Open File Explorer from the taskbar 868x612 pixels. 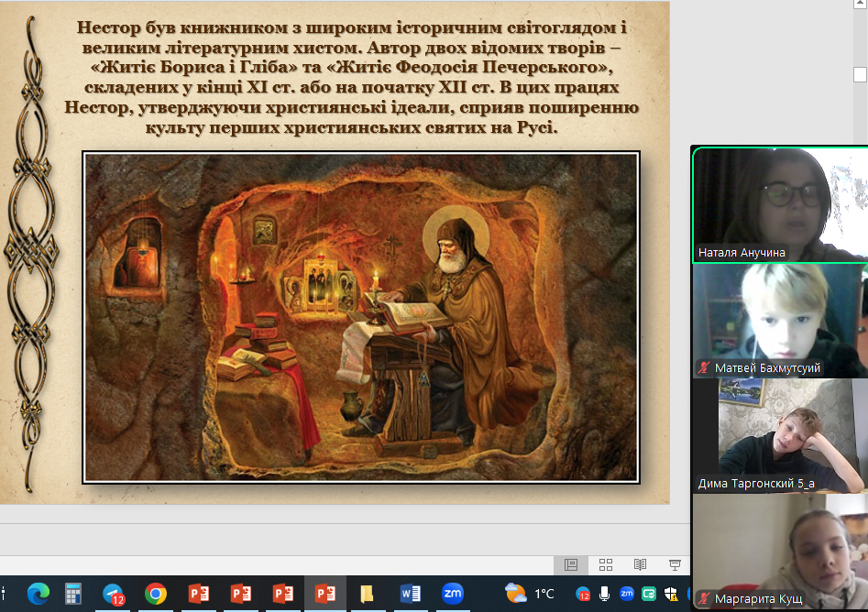(367, 594)
